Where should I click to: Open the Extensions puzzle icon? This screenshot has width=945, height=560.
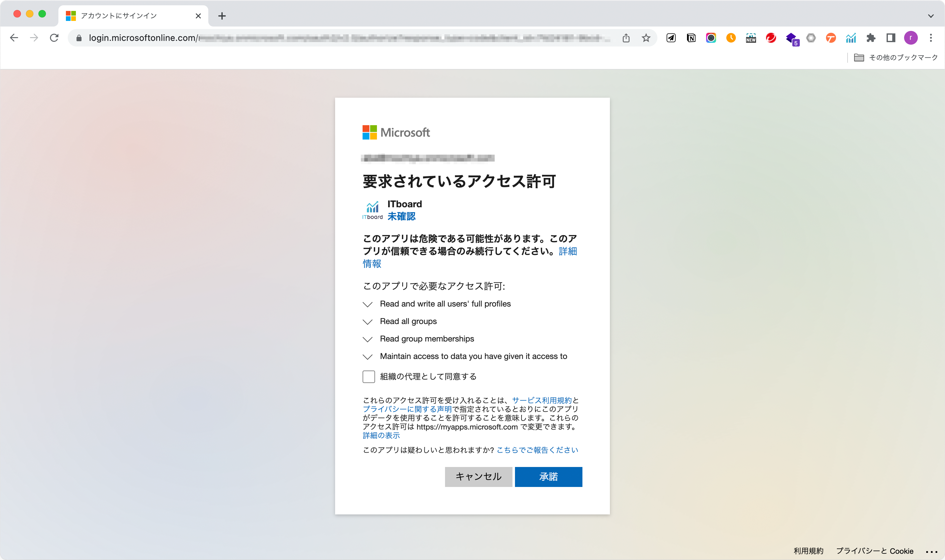(871, 38)
